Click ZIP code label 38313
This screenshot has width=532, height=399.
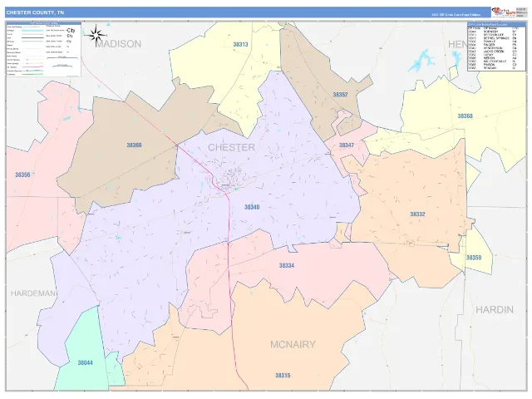(x=240, y=44)
